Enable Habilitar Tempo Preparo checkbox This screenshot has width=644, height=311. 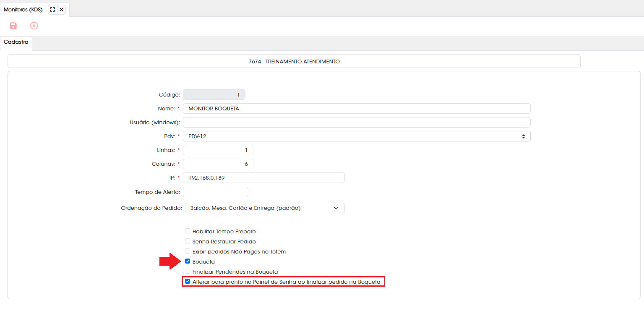[x=188, y=231]
